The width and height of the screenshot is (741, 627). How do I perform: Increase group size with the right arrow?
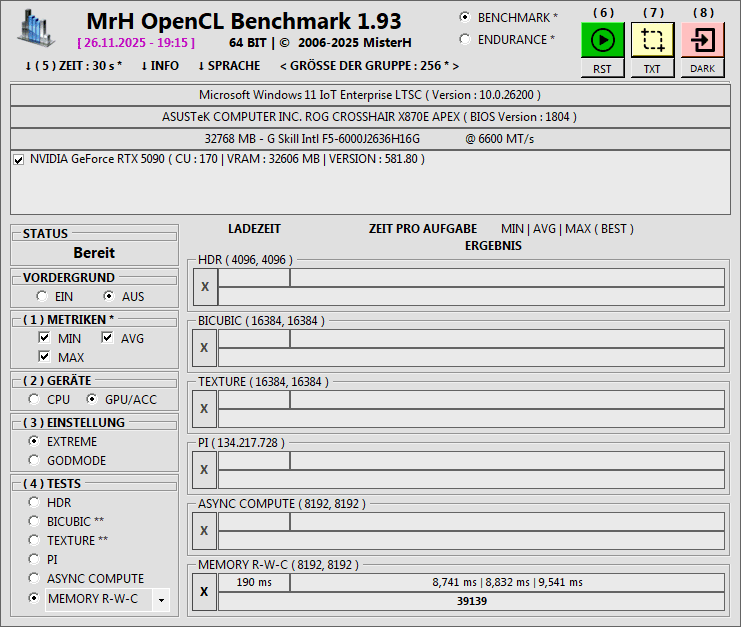[456, 66]
